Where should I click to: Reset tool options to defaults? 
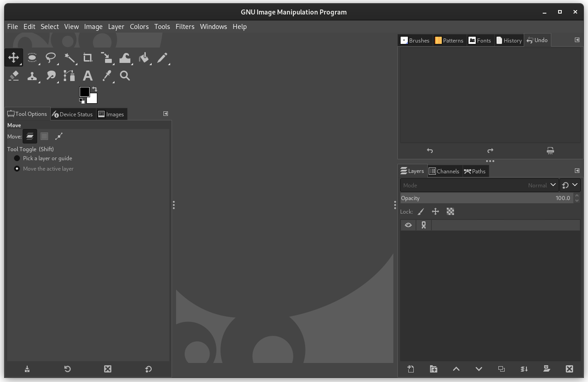[x=148, y=369]
